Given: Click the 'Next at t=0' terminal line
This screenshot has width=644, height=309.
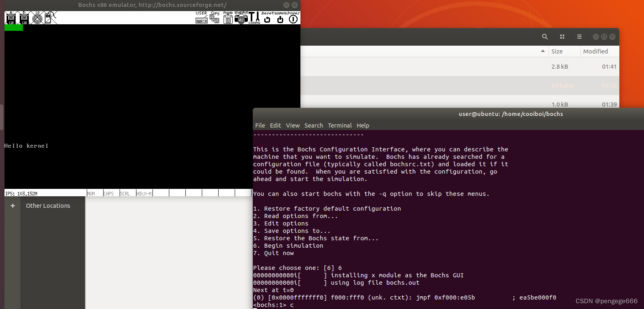Looking at the screenshot, I should click(x=273, y=290).
